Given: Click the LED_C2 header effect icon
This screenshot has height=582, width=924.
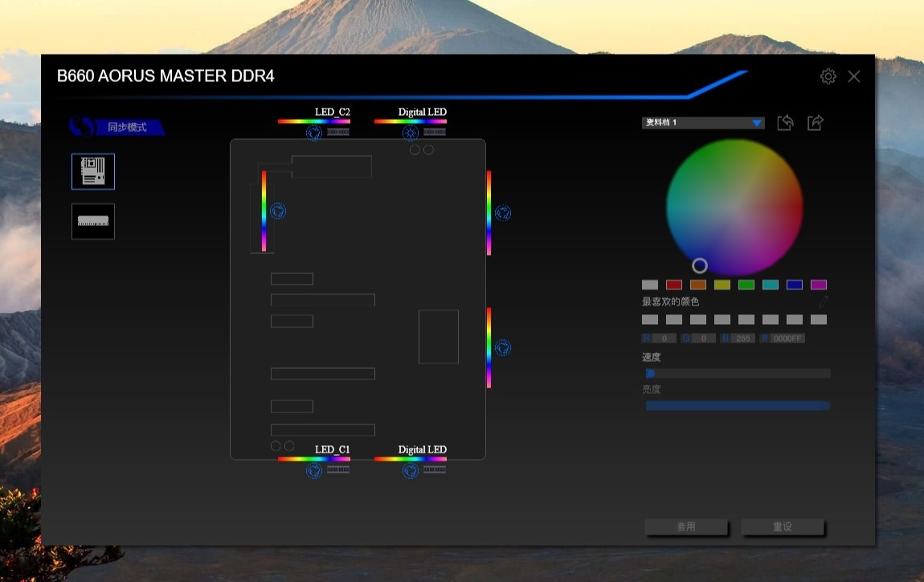Looking at the screenshot, I should 314,133.
